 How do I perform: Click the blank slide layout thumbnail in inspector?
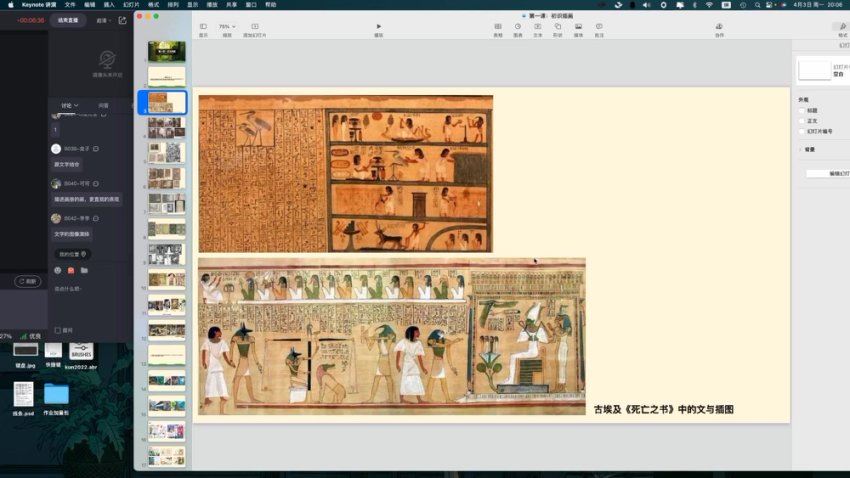tap(814, 70)
